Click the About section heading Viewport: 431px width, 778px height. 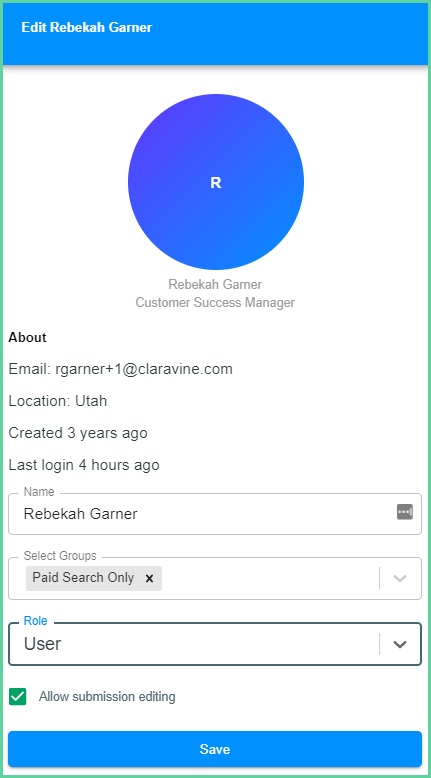[x=27, y=337]
